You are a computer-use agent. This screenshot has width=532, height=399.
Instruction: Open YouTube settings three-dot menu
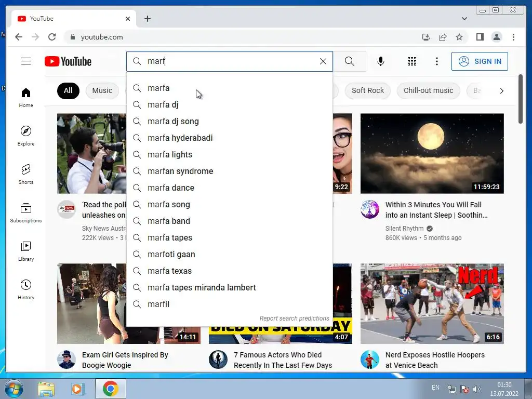[x=436, y=61]
